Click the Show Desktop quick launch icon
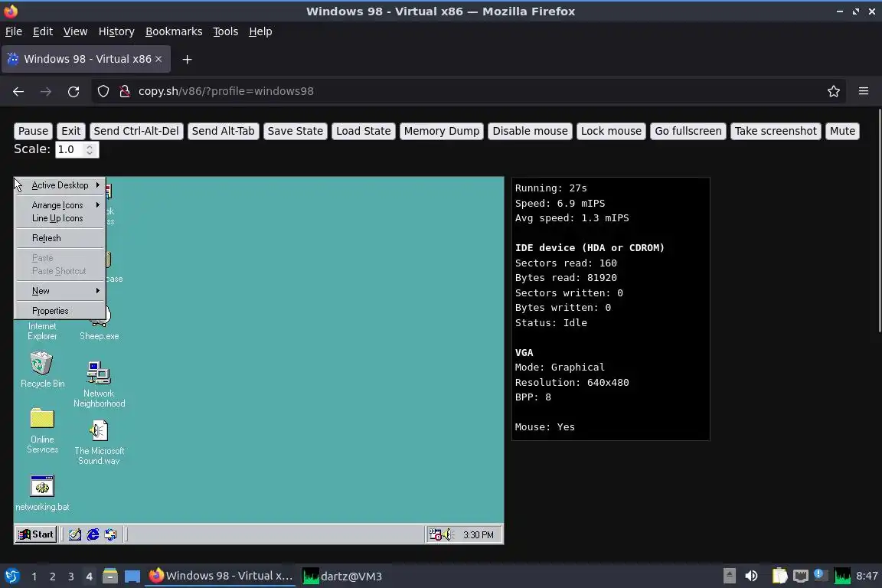This screenshot has width=882, height=588. pos(75,534)
